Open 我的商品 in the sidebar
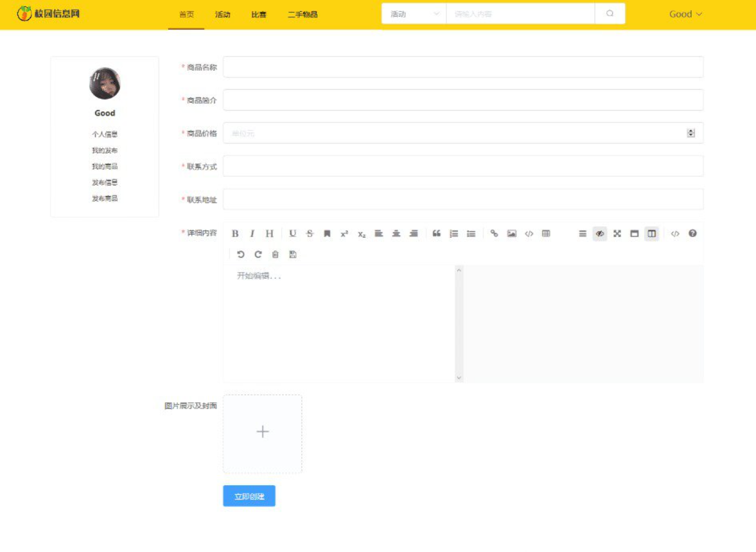Image resolution: width=756 pixels, height=552 pixels. [105, 166]
